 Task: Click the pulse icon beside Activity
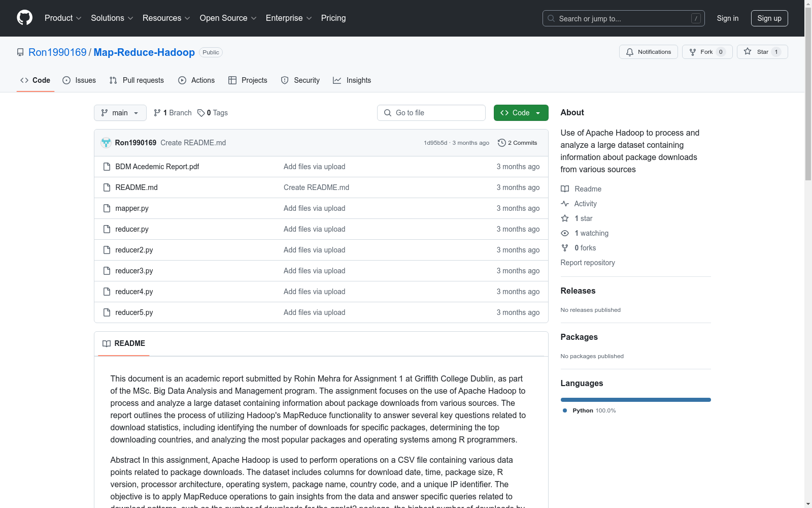click(x=565, y=204)
